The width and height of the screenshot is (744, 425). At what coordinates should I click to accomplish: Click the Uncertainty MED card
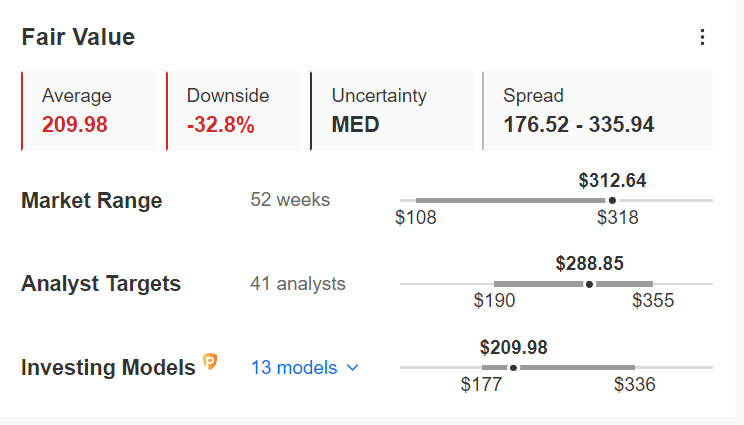(392, 111)
